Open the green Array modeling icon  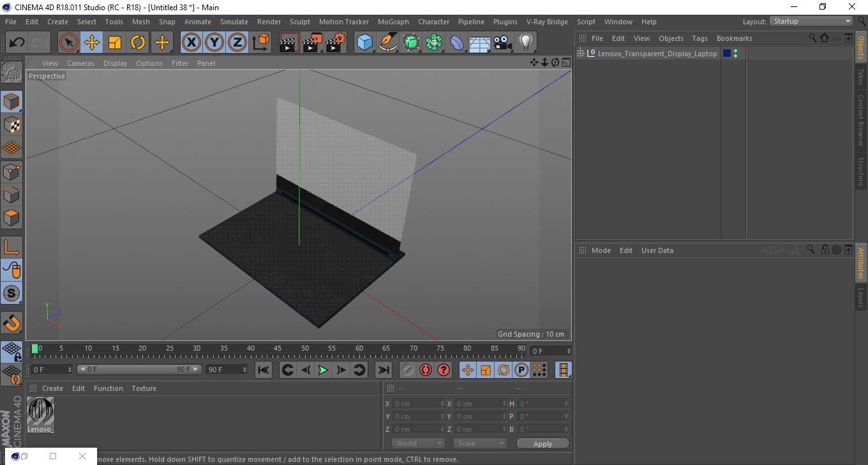pyautogui.click(x=434, y=43)
